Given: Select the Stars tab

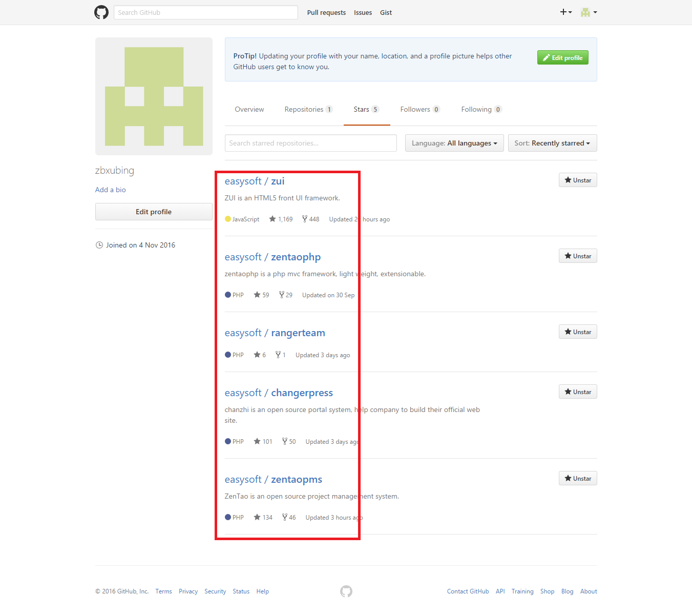Looking at the screenshot, I should (x=367, y=110).
